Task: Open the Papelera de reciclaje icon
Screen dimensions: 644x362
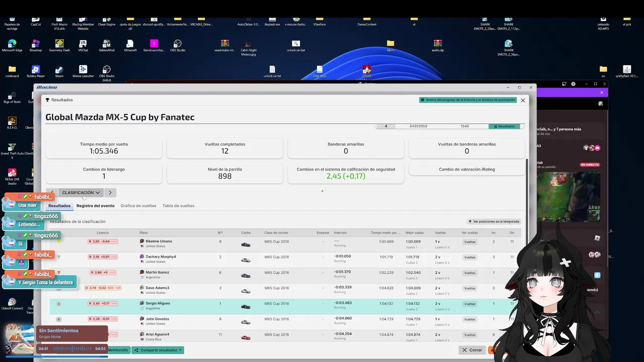Action: pos(12,24)
